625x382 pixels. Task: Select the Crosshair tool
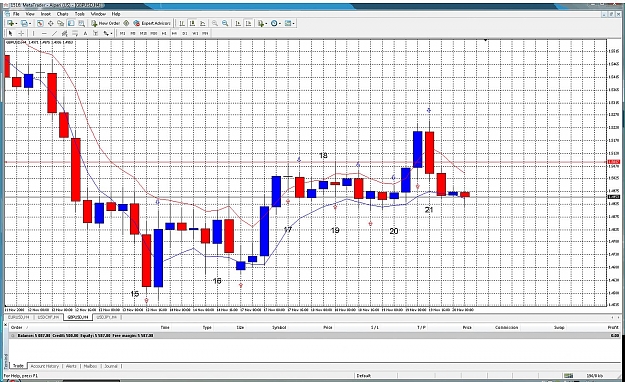21,33
